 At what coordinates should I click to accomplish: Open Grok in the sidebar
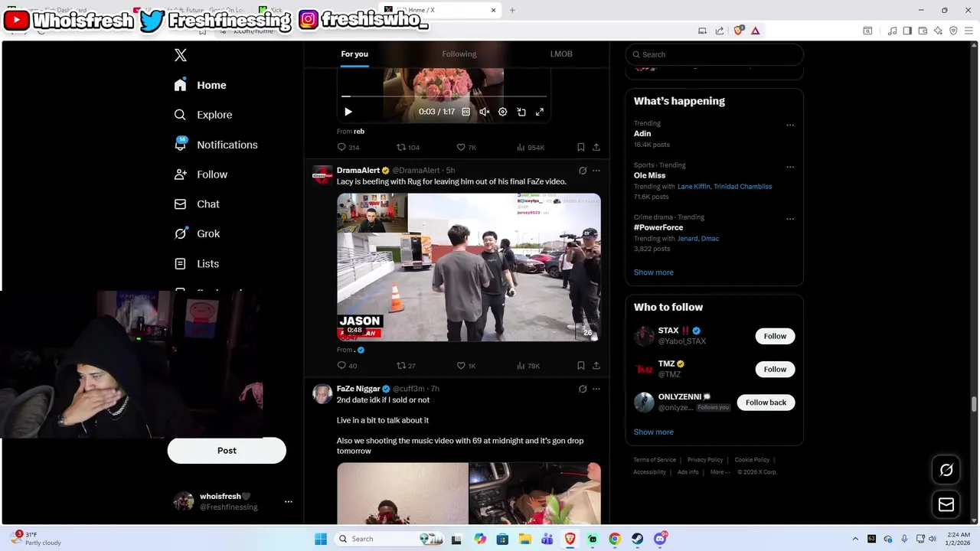pyautogui.click(x=197, y=233)
